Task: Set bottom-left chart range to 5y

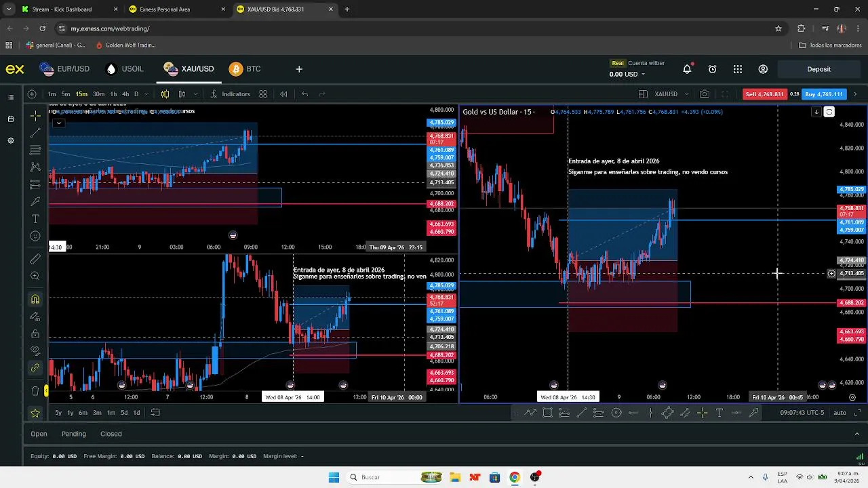Action: click(58, 413)
